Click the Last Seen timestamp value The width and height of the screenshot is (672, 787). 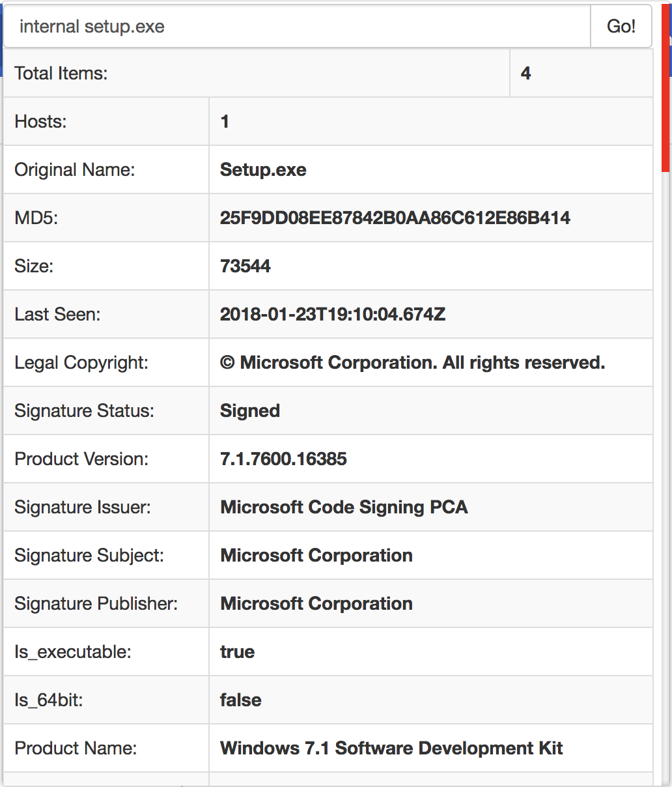(x=333, y=314)
